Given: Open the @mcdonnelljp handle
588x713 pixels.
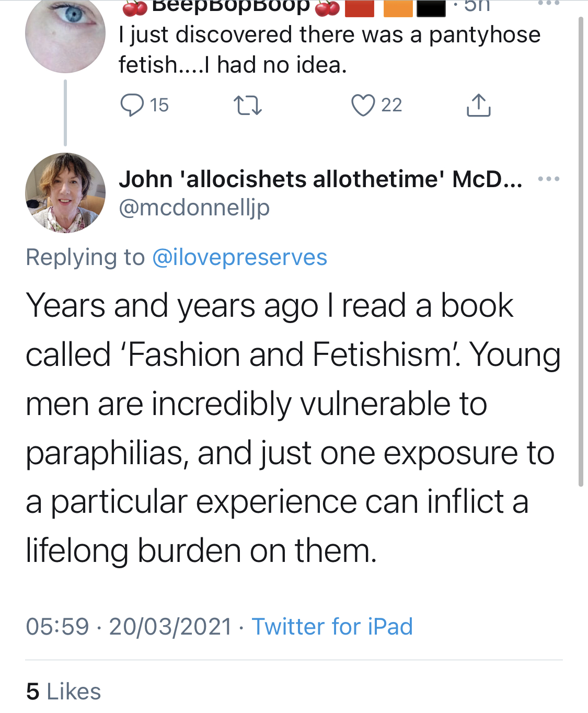Looking at the screenshot, I should [194, 208].
